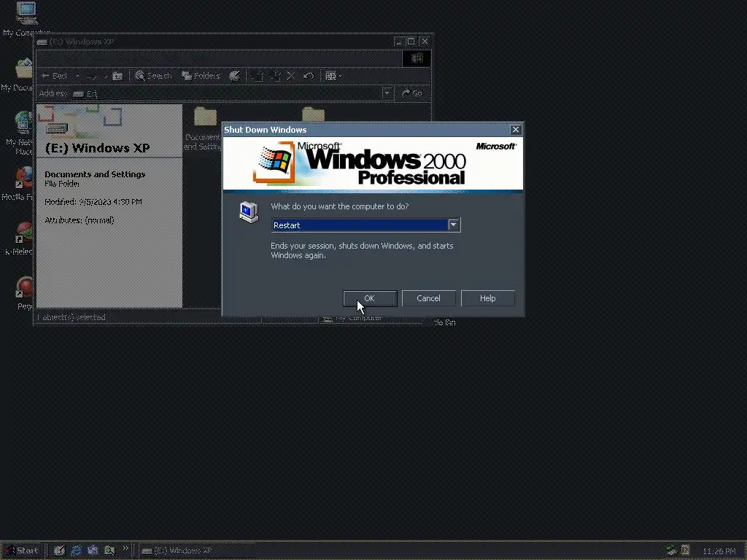Screen dimensions: 747x560
Task: Click the taskbar clock showing 11:26 PM
Action: [x=719, y=551]
